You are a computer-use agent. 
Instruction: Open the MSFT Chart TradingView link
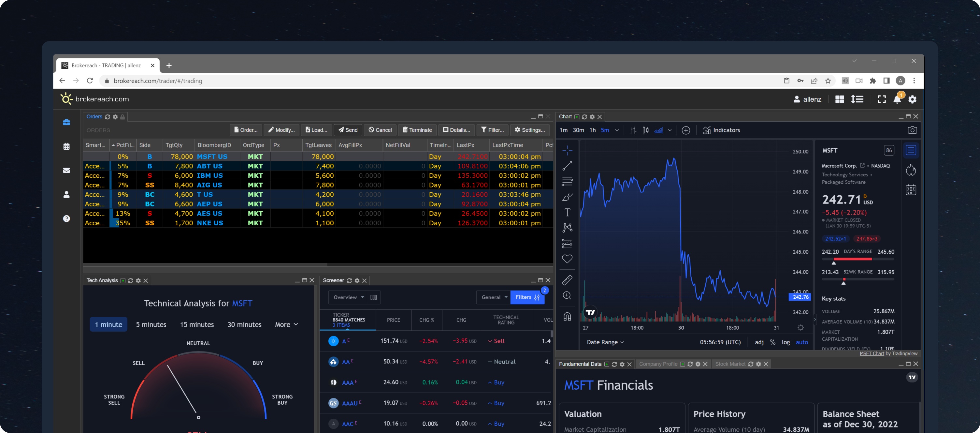[871, 353]
